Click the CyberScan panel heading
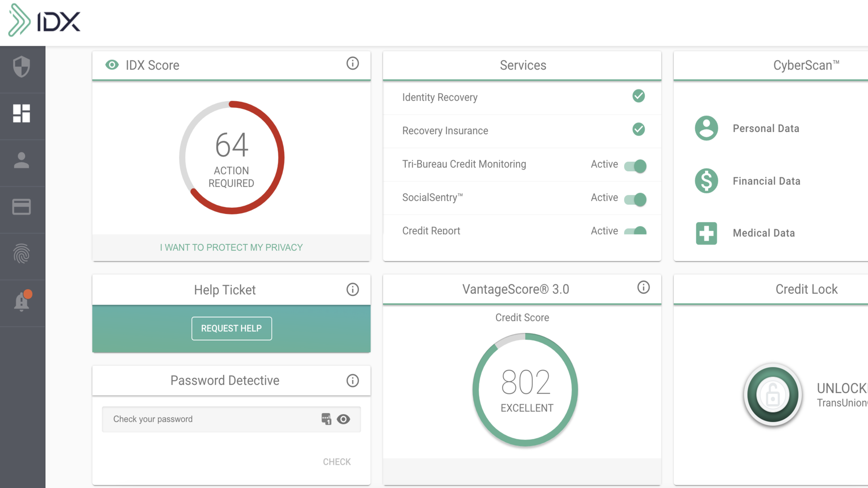Viewport: 868px width, 488px height. (x=806, y=65)
